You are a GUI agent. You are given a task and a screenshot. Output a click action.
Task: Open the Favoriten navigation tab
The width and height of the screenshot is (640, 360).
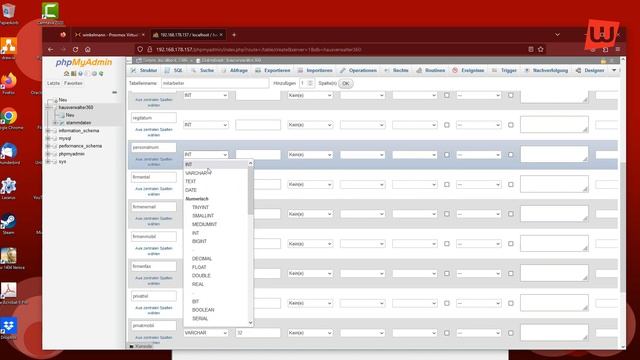(73, 83)
